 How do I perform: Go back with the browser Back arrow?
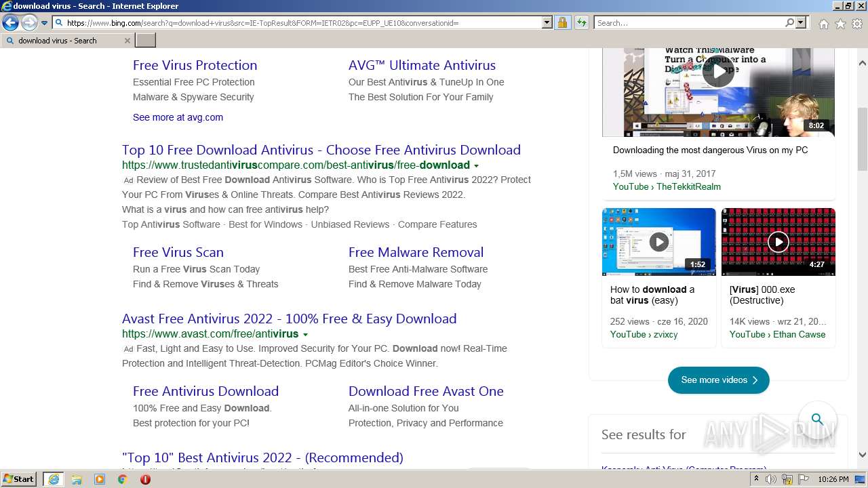10,22
